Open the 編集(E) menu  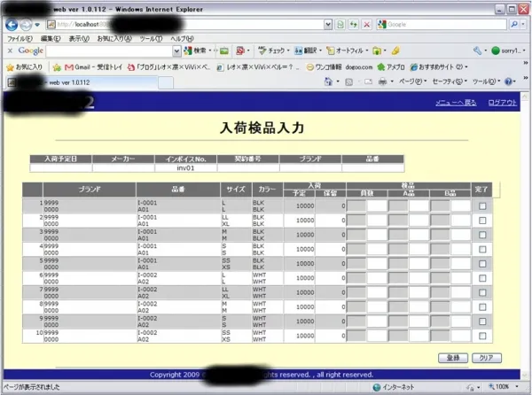pyautogui.click(x=51, y=39)
